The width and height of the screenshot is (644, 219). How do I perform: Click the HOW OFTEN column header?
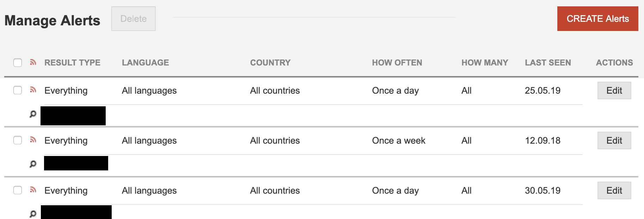(397, 63)
